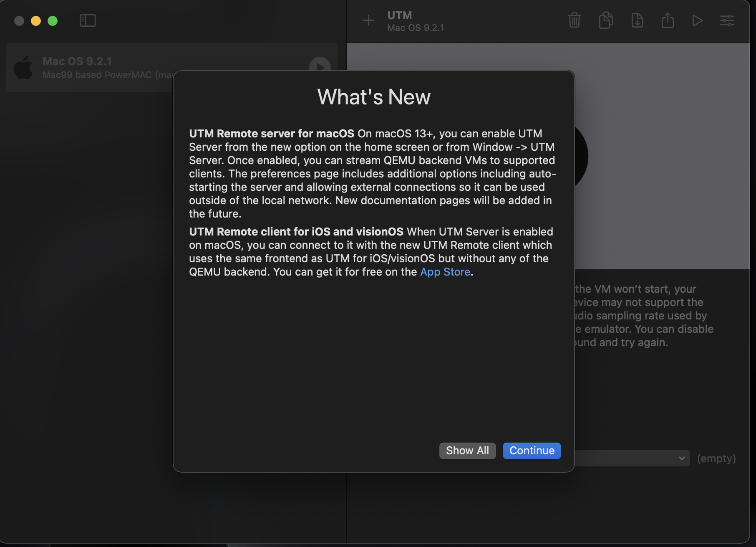The image size is (756, 547).
Task: Click the Apple logo in VM row
Action: coord(23,68)
